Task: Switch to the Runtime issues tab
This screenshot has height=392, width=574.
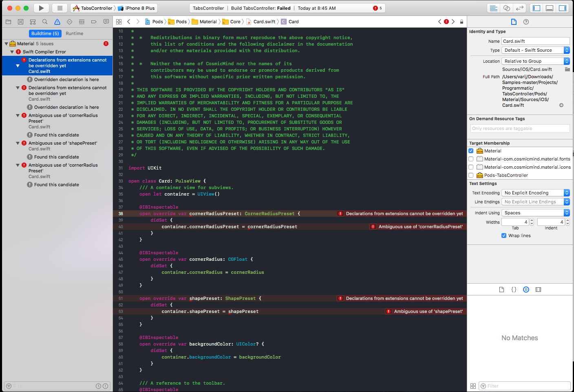Action: [x=75, y=33]
